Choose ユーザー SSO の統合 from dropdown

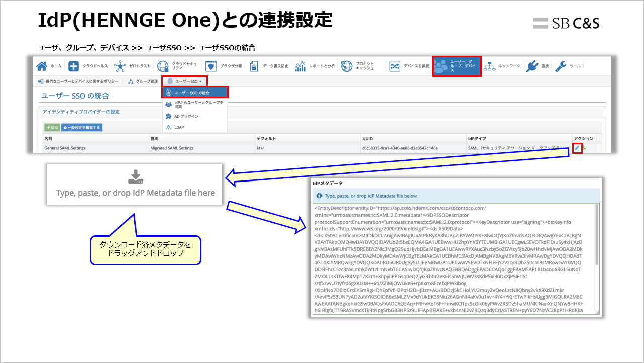195,93
